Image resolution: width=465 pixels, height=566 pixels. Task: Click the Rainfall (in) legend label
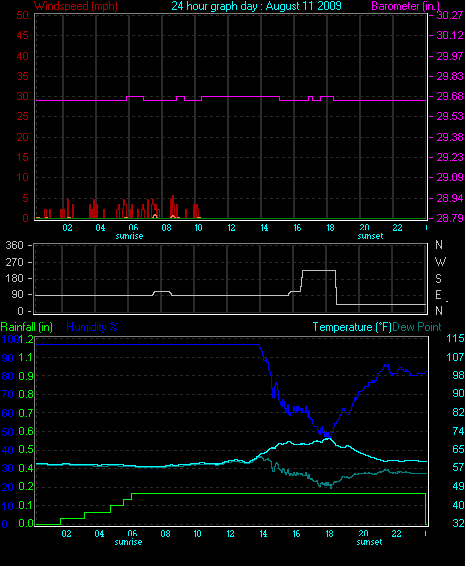coord(27,327)
